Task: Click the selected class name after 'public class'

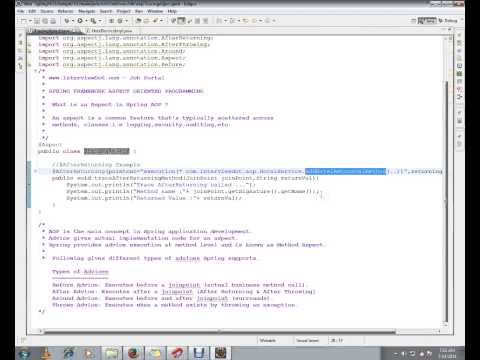Action: tap(106, 151)
